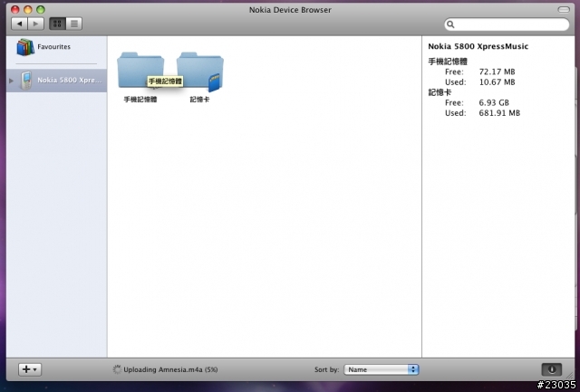Click the upload progress spinner icon

point(117,369)
